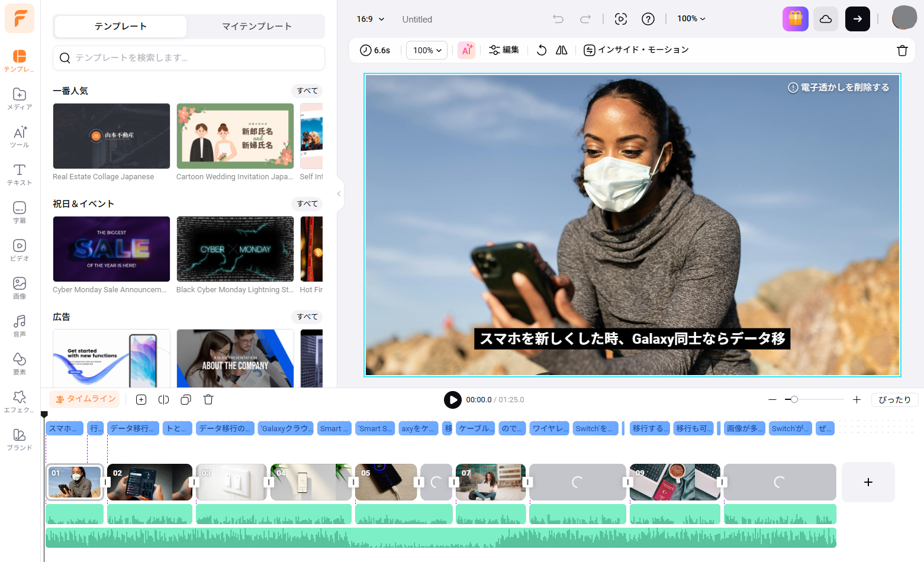Open the エフェクト (Effects) sidebar panel

[x=20, y=402]
